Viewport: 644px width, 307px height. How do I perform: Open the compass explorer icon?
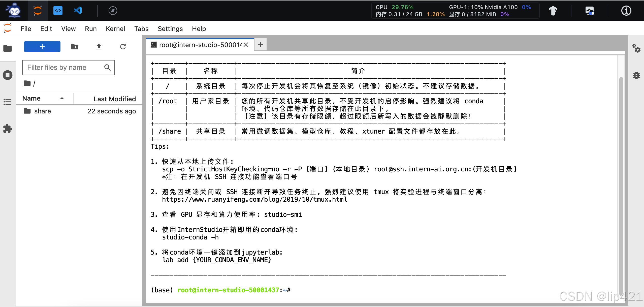[113, 11]
